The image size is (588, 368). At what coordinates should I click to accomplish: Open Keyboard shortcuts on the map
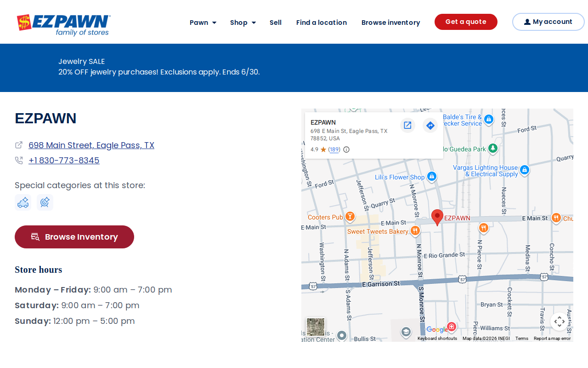point(437,339)
